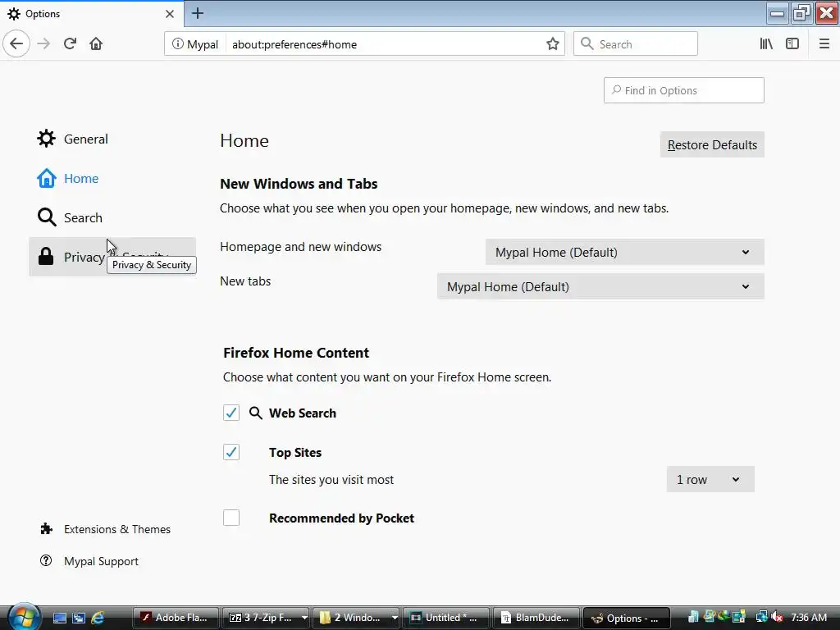This screenshot has width=840, height=630.
Task: Enable Recommended by Pocket checkbox
Action: (x=231, y=518)
